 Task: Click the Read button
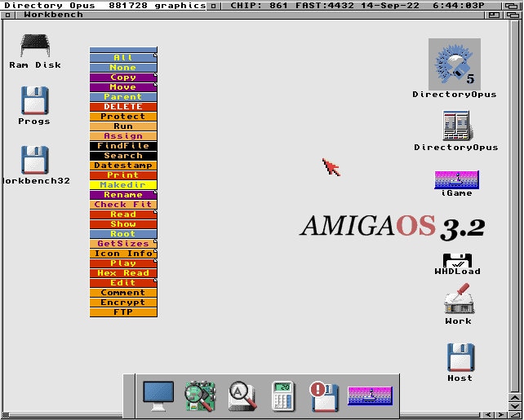click(x=123, y=214)
